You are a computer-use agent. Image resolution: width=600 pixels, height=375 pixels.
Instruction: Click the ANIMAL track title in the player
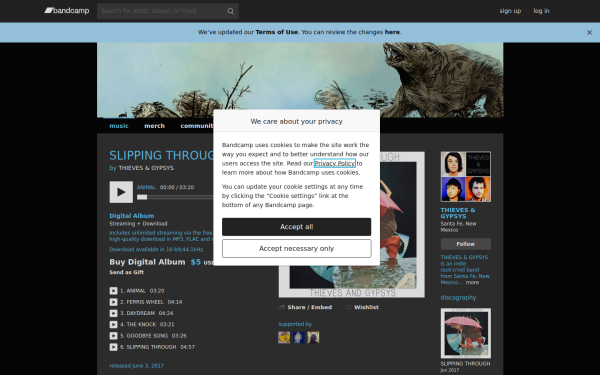146,188
